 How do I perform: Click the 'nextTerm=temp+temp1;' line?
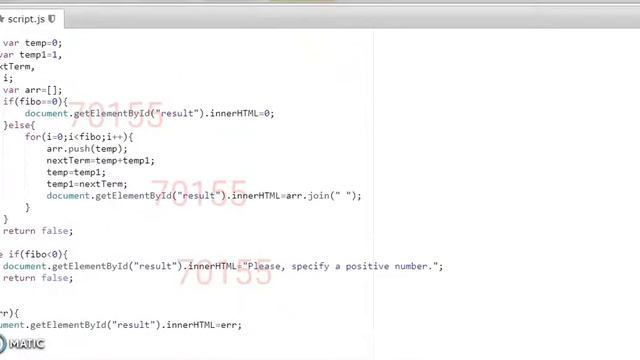click(x=101, y=160)
